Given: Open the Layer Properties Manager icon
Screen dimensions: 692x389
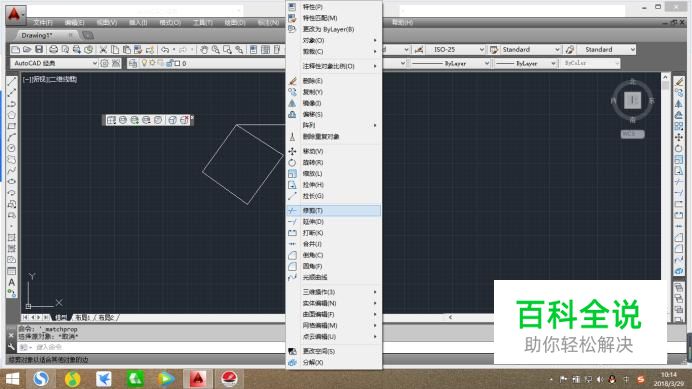Looking at the screenshot, I should pos(132,63).
